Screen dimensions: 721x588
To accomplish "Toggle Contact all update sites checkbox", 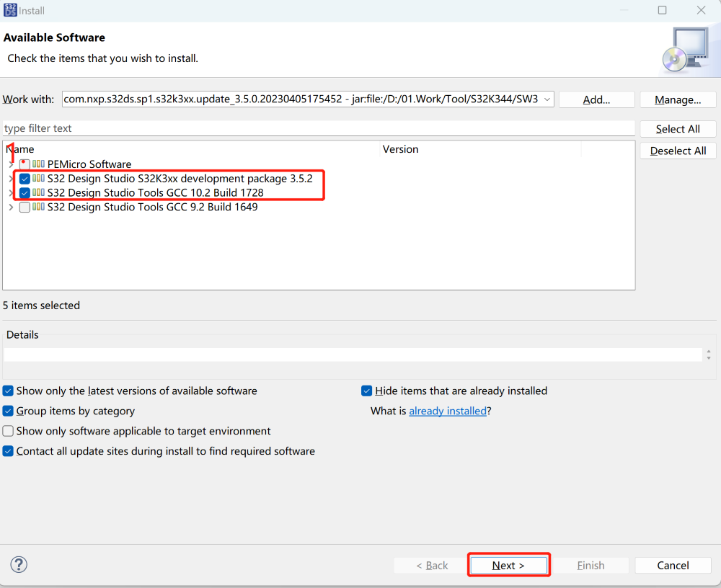I will click(8, 452).
